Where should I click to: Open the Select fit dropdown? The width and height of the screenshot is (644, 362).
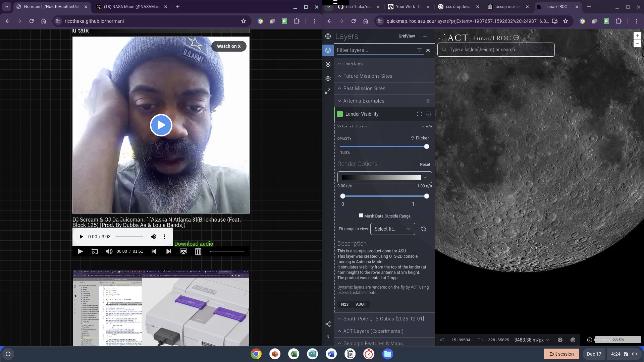point(392,229)
